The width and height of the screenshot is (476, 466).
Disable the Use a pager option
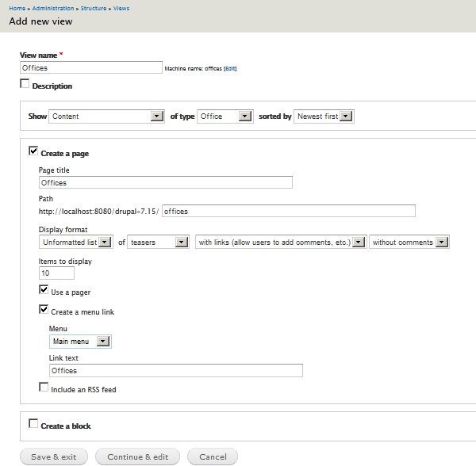pyautogui.click(x=44, y=289)
